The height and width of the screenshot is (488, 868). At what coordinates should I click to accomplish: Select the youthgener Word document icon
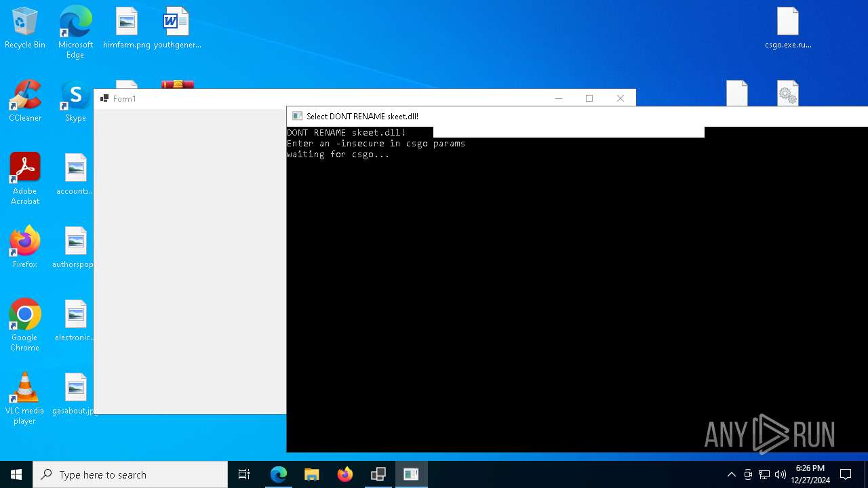point(177,28)
